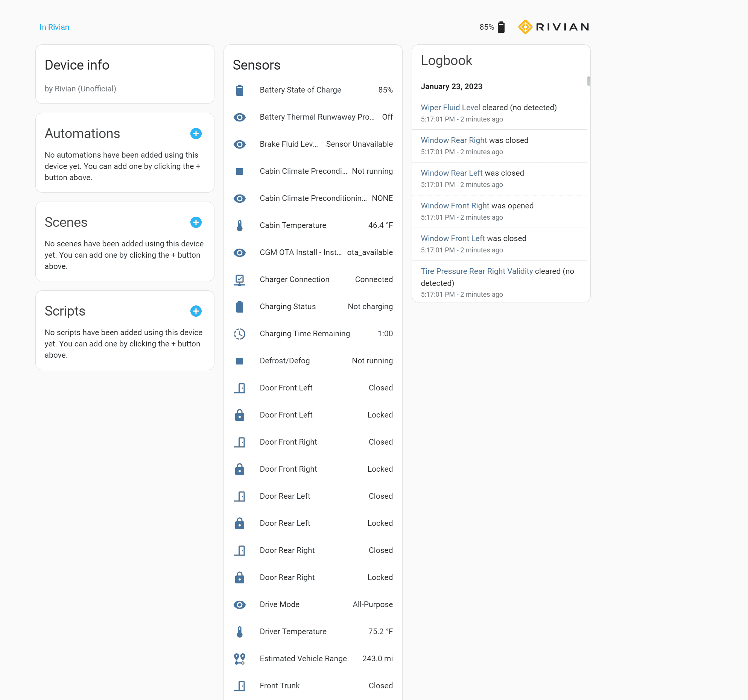Click the door icon for Door Front Left Closed
The height and width of the screenshot is (700, 748).
(240, 388)
